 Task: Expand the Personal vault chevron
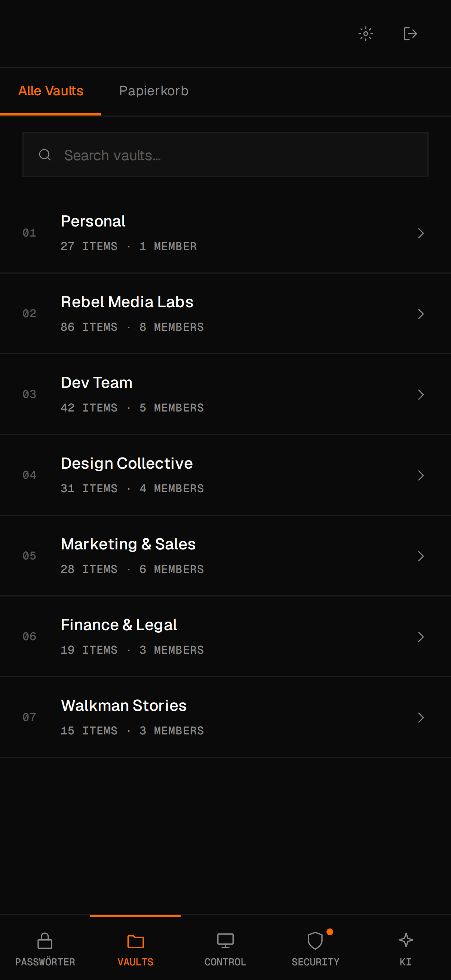pyautogui.click(x=421, y=233)
